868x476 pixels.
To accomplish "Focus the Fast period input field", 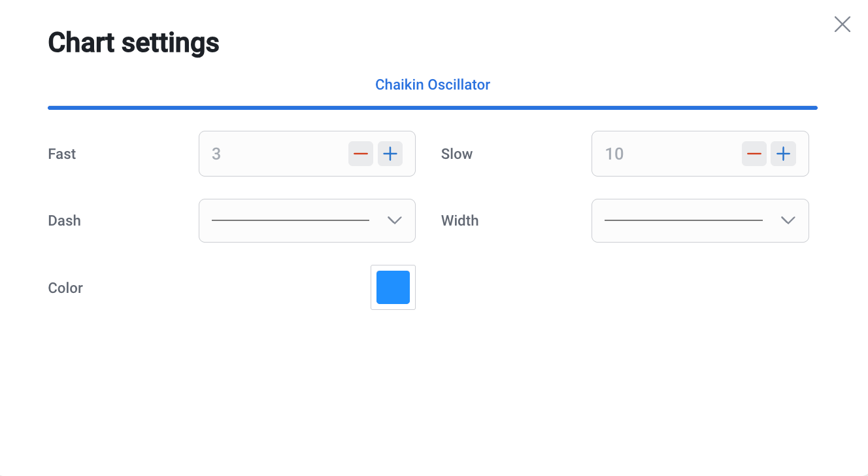I will point(275,154).
